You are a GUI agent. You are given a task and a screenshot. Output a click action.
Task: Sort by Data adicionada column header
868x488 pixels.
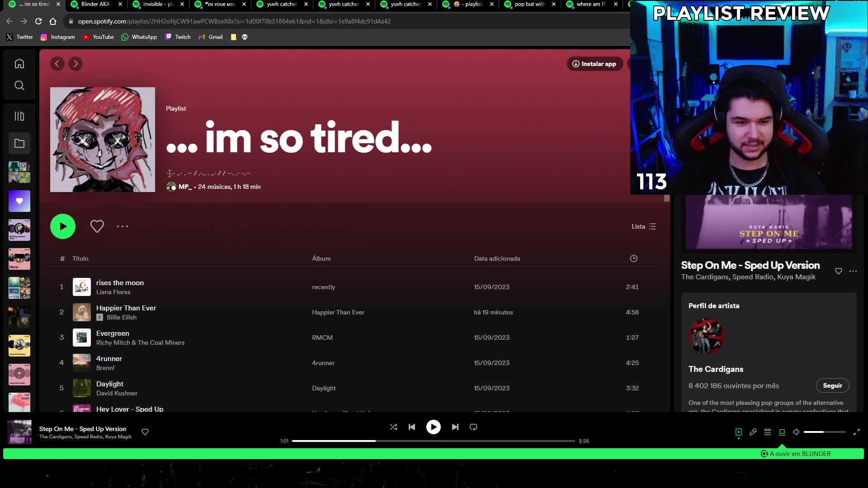pos(497,258)
